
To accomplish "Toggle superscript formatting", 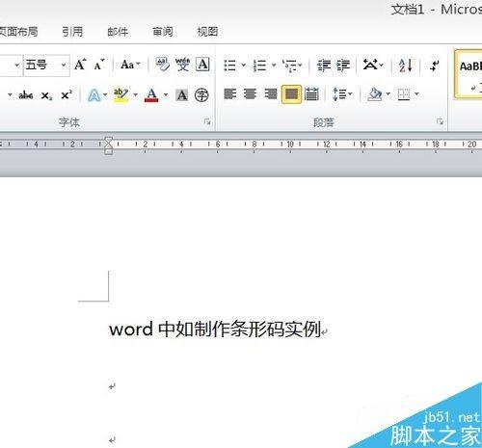I will pyautogui.click(x=67, y=95).
